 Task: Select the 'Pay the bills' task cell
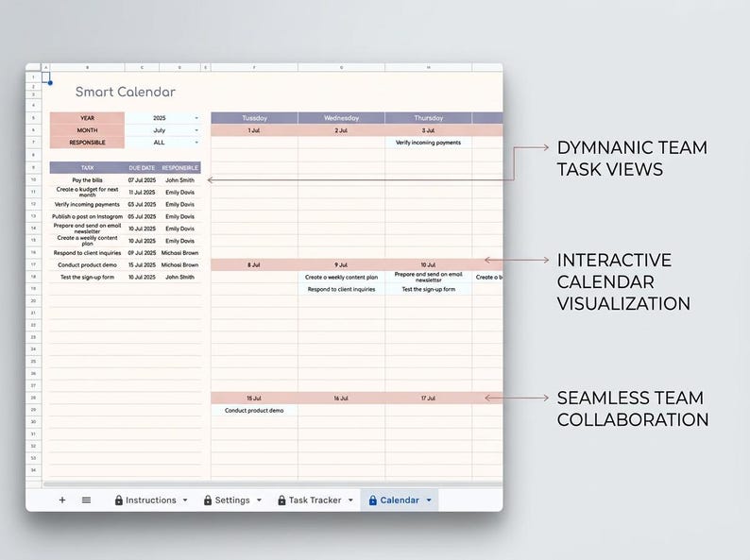click(x=87, y=180)
